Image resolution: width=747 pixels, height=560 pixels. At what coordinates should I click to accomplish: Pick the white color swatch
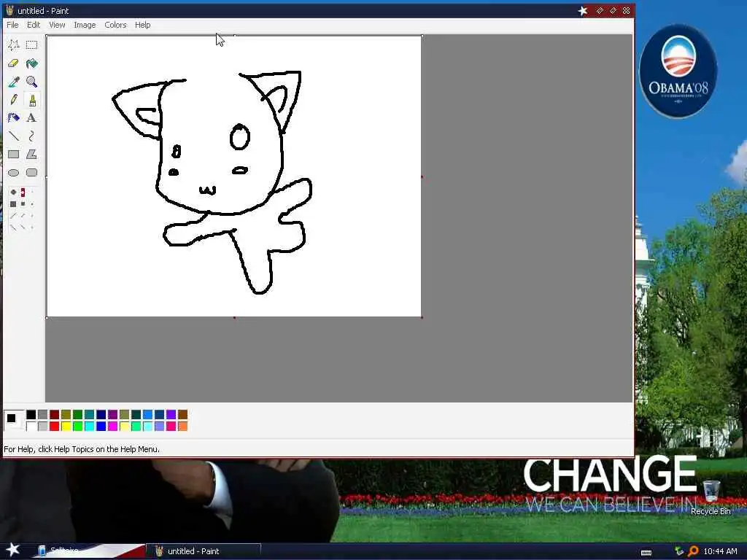coord(31,426)
